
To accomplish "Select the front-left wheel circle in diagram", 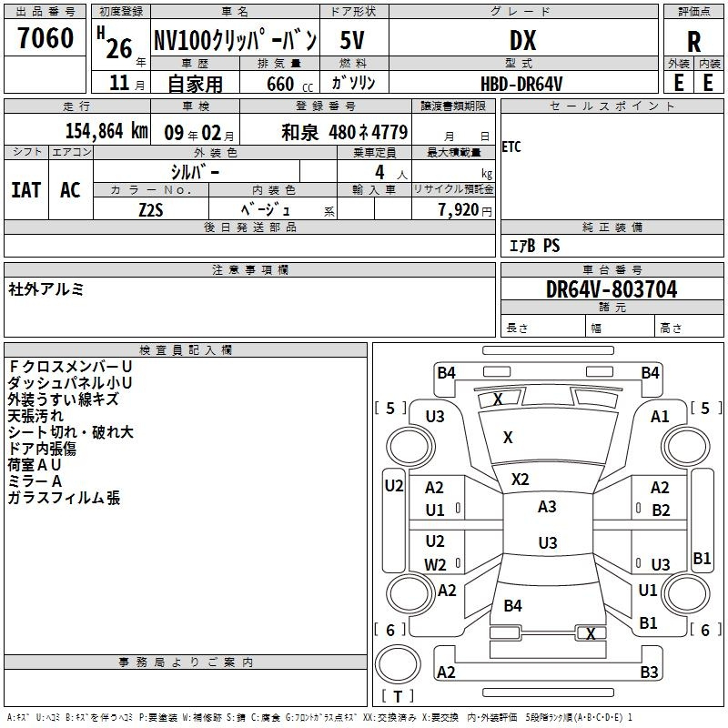I will 410,447.
